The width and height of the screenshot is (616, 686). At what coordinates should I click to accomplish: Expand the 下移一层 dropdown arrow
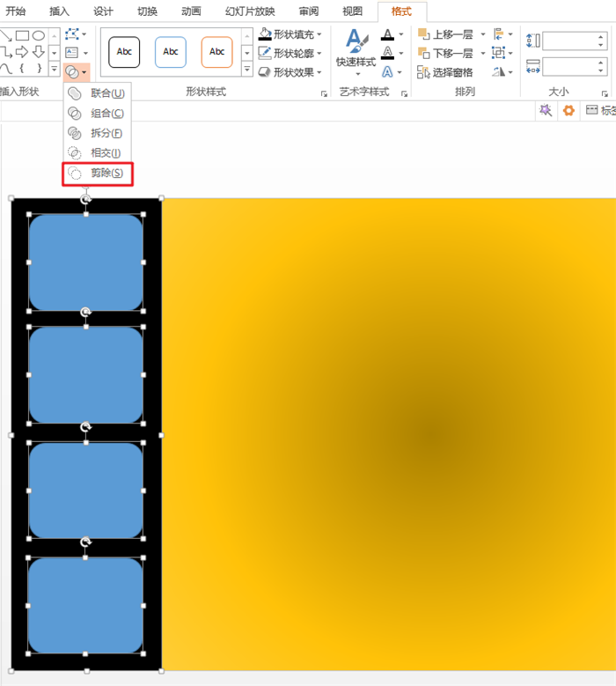click(x=482, y=53)
